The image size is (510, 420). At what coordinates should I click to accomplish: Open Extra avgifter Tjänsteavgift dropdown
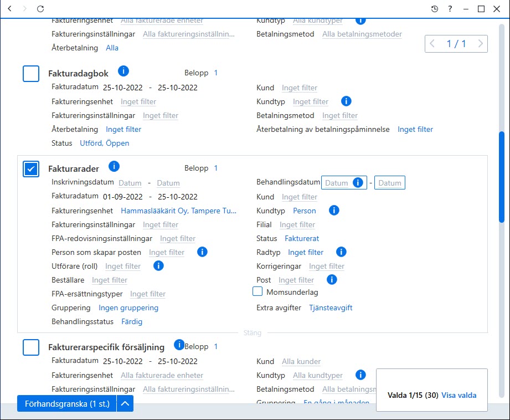click(x=331, y=308)
